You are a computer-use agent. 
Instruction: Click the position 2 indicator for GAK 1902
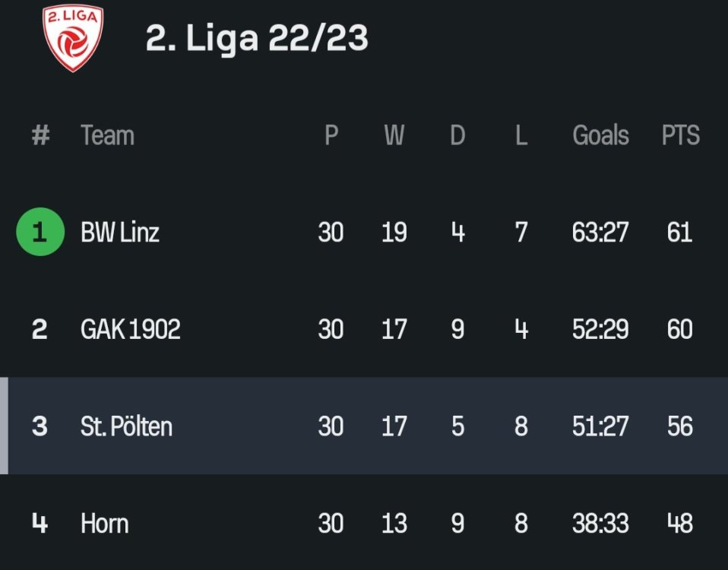[x=40, y=329]
